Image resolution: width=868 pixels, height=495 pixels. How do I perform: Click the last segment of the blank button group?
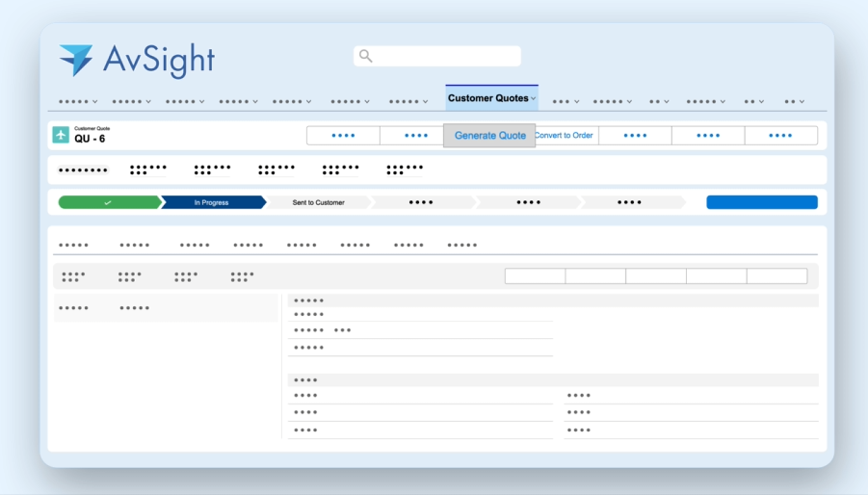click(x=776, y=276)
